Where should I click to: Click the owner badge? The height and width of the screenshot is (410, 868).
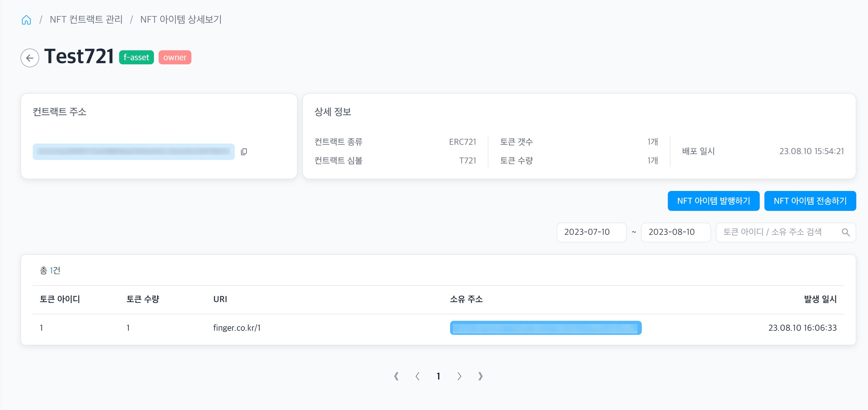tap(175, 57)
